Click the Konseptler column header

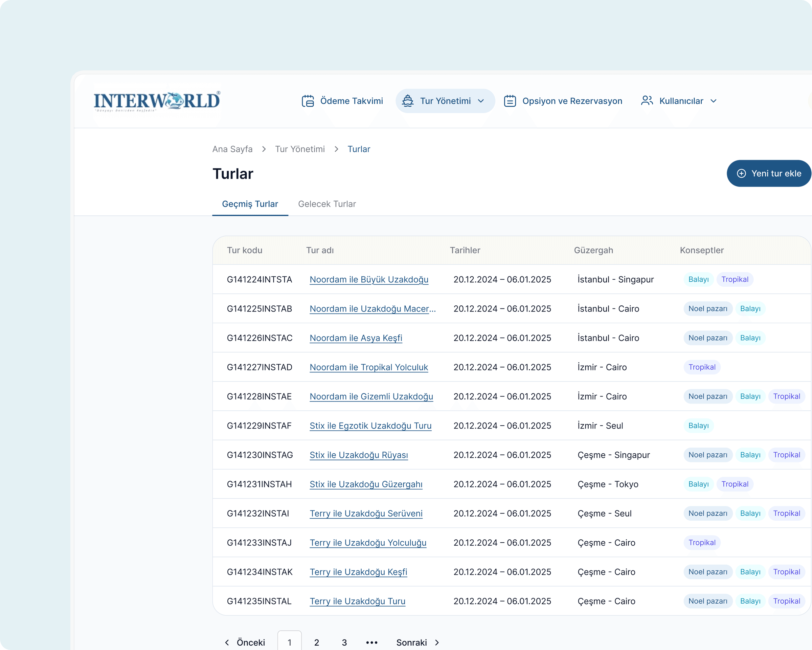(702, 250)
